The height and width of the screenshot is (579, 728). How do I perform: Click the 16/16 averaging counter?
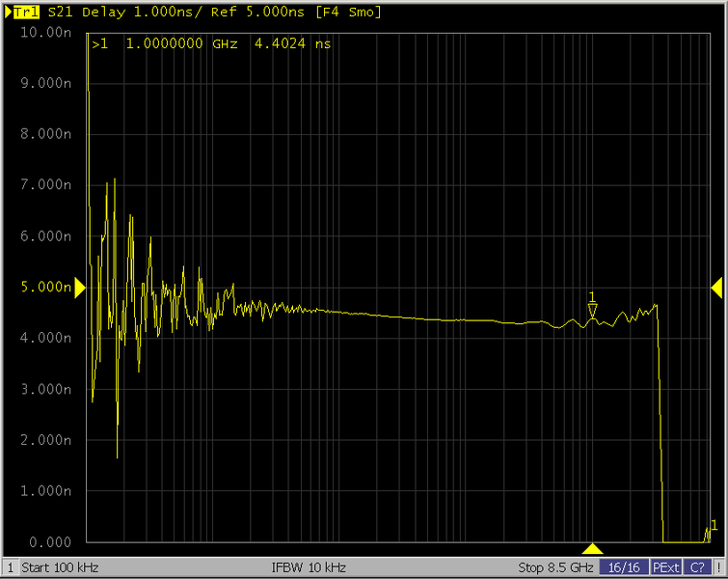click(623, 567)
